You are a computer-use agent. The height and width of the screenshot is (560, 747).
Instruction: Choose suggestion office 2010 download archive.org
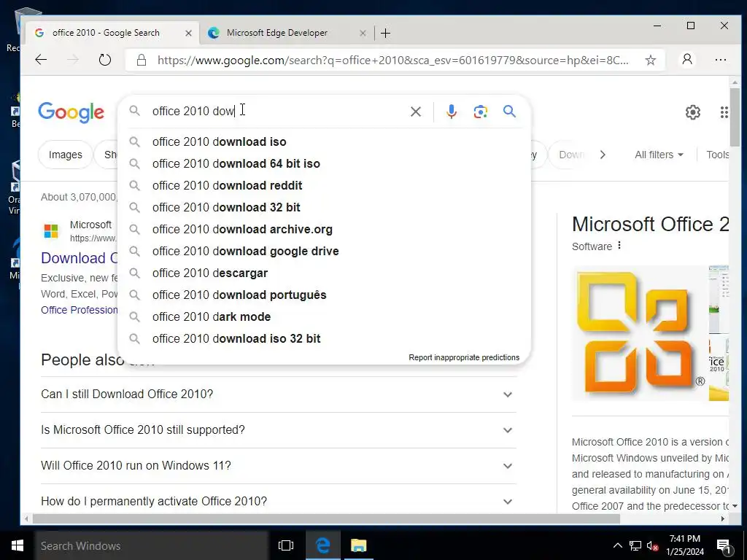pyautogui.click(x=324, y=230)
